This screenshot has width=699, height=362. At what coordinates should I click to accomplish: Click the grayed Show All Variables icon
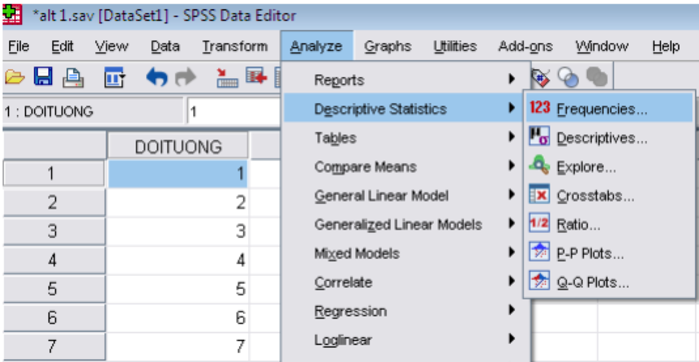[x=596, y=78]
